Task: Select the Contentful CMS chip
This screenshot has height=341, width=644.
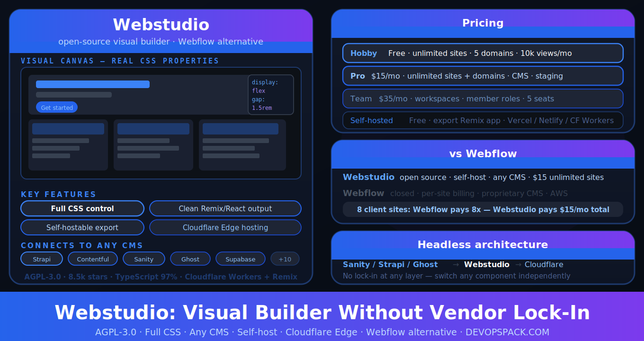Action: pyautogui.click(x=93, y=259)
